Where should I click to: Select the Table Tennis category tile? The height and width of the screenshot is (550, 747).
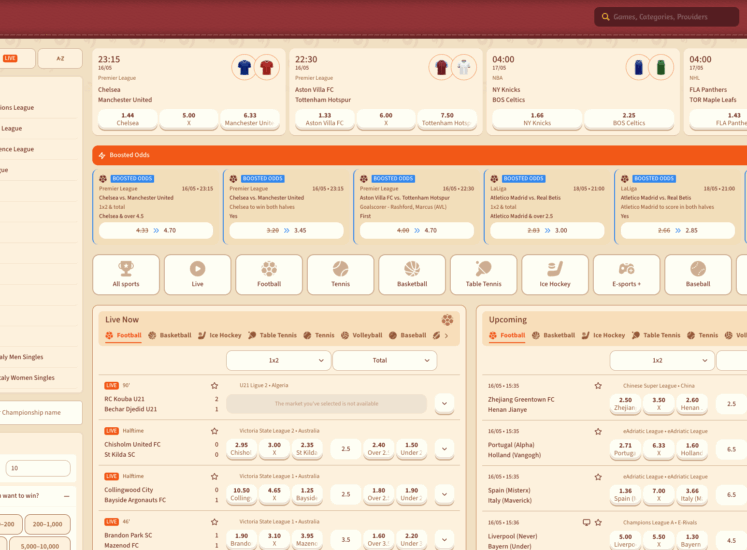click(x=483, y=275)
